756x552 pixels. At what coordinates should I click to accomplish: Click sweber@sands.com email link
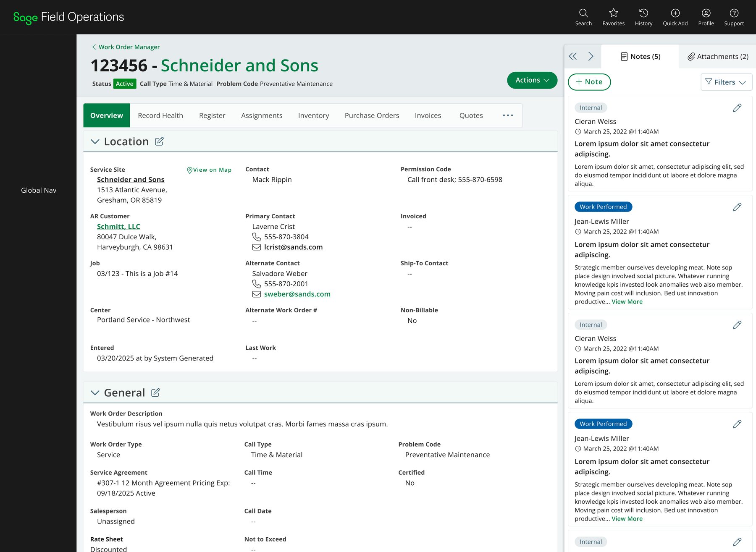click(297, 294)
